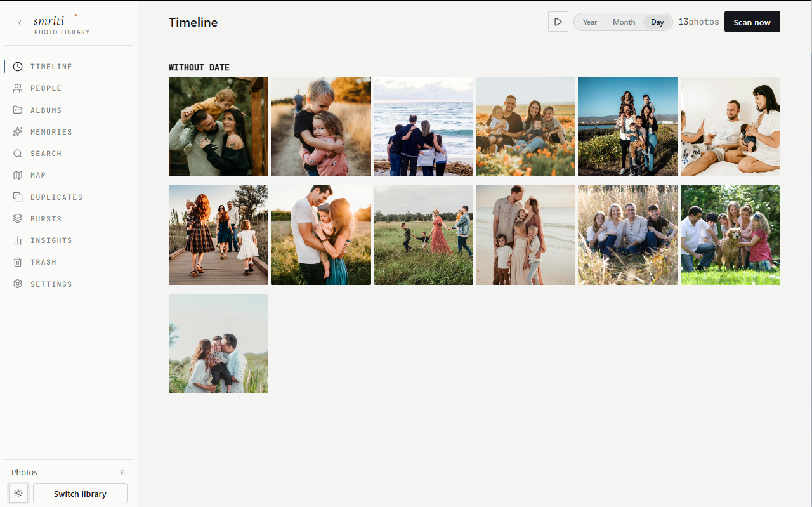The width and height of the screenshot is (812, 507).
Task: Click the 'Photos' label in sidebar footer
Action: tap(25, 472)
